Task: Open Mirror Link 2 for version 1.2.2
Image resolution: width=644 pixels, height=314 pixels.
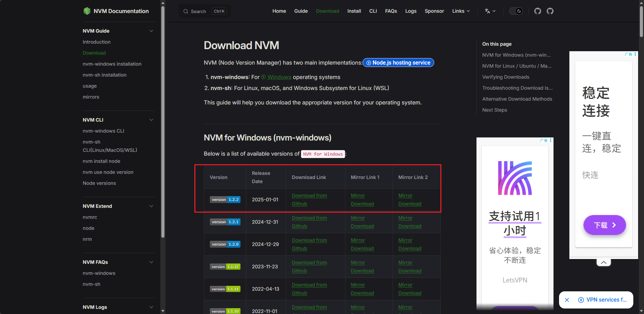Action: 410,200
